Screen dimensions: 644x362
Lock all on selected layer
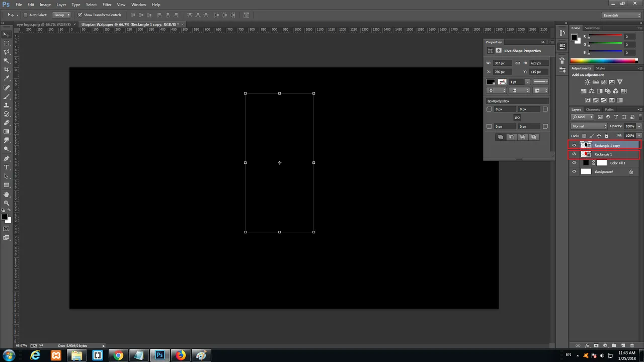[x=606, y=136]
